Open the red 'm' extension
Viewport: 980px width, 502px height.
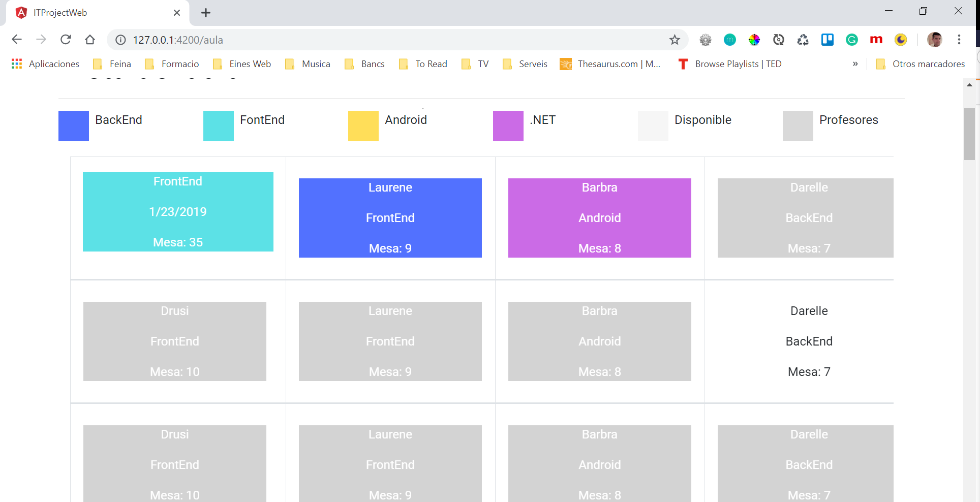coord(876,40)
